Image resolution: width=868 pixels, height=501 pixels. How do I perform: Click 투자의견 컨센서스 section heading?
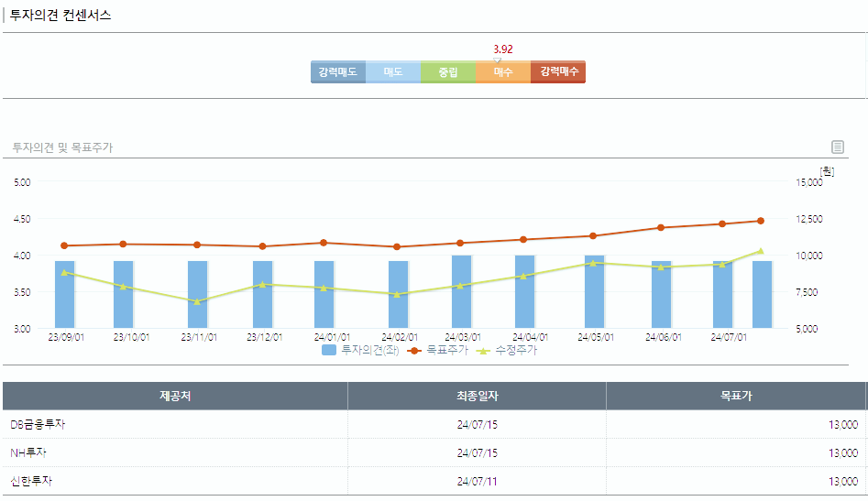(60, 15)
